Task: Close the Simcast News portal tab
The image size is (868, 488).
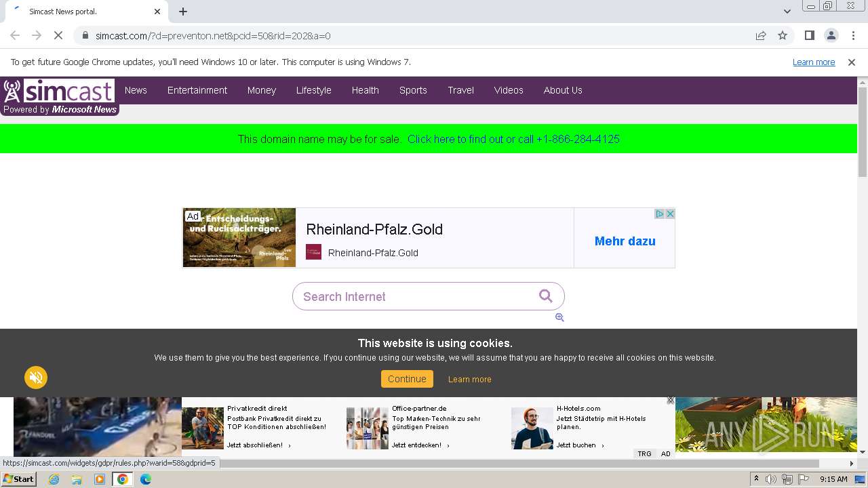Action: (x=157, y=12)
